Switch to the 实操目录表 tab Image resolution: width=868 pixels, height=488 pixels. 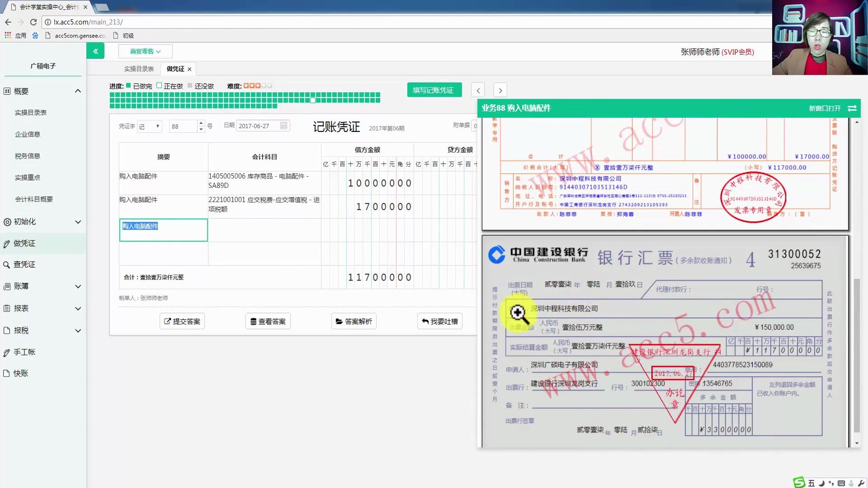click(138, 68)
